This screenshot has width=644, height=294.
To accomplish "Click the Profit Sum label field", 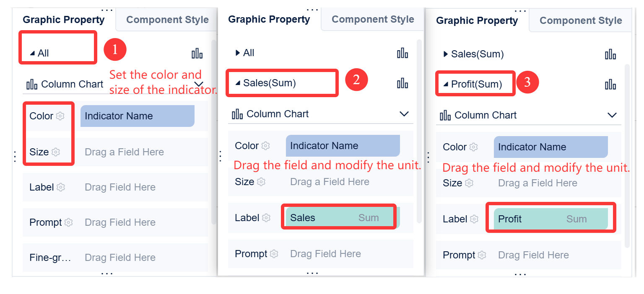I will pos(551,219).
